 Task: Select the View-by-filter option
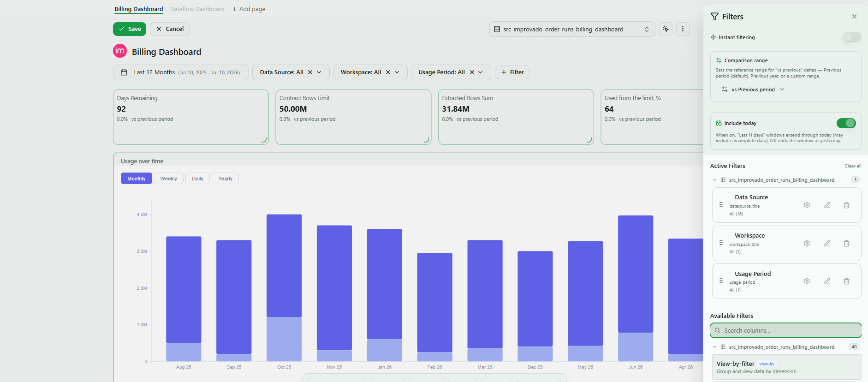(786, 367)
